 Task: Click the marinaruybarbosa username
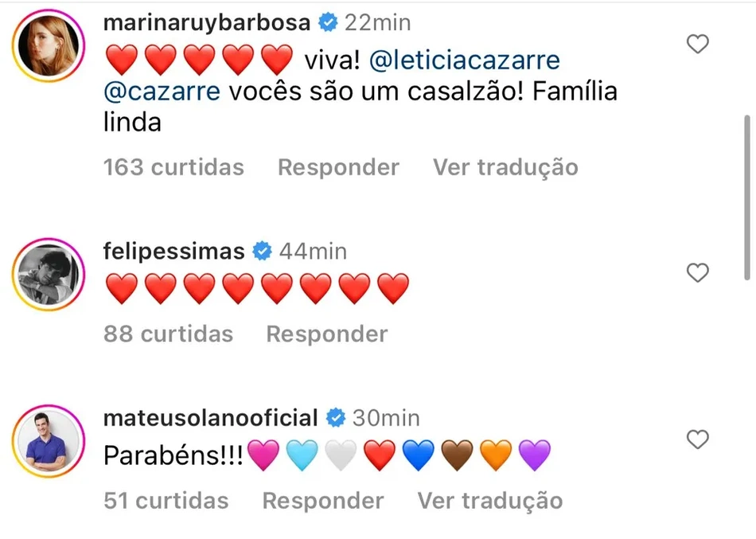207,22
